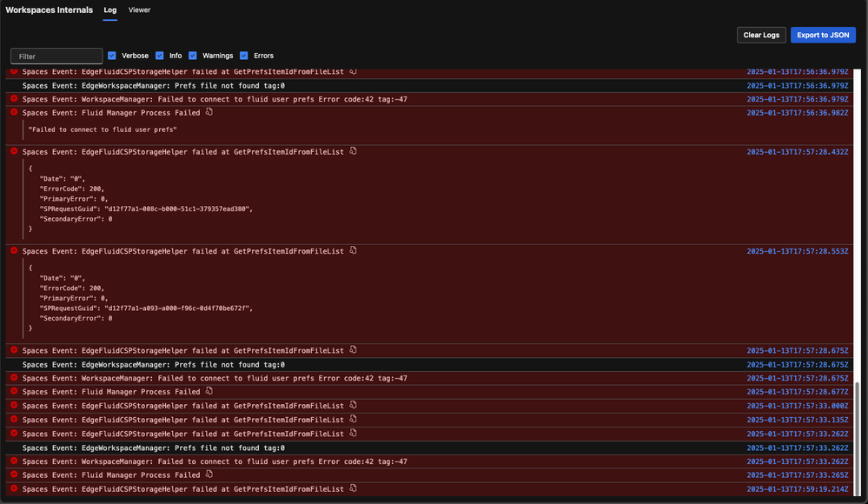Copy the EdgeFluidCSPStorageHelper entry logged at 17:57:33.135Z

click(x=353, y=419)
